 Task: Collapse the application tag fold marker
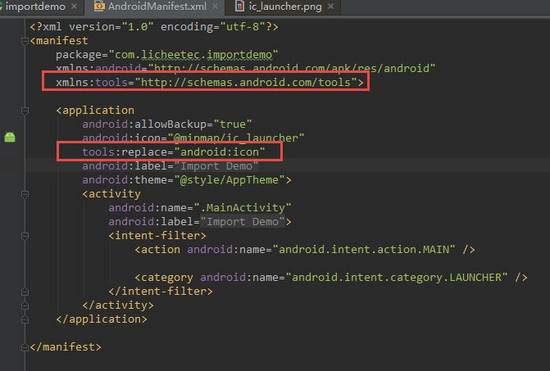coord(25,111)
